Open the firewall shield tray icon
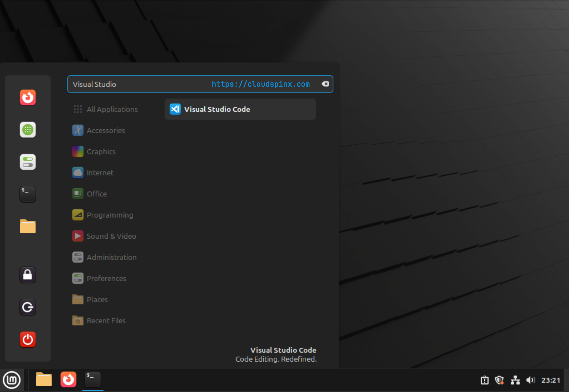The image size is (569, 392). point(499,380)
